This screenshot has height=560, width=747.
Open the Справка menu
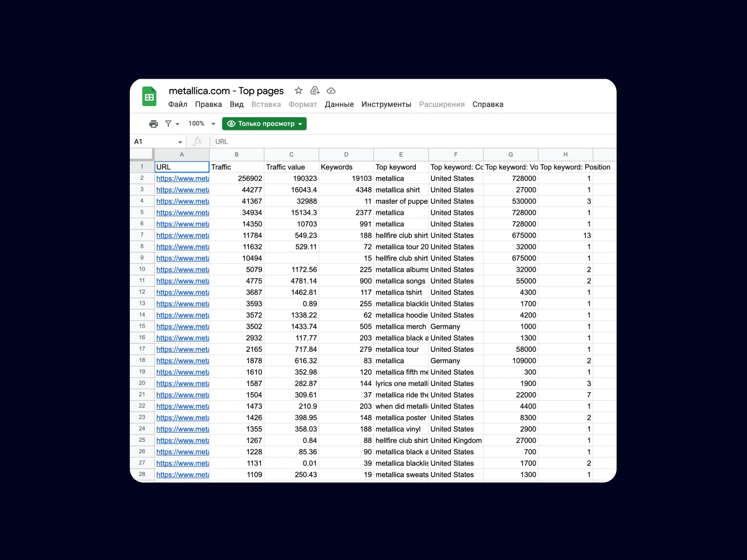tap(488, 105)
